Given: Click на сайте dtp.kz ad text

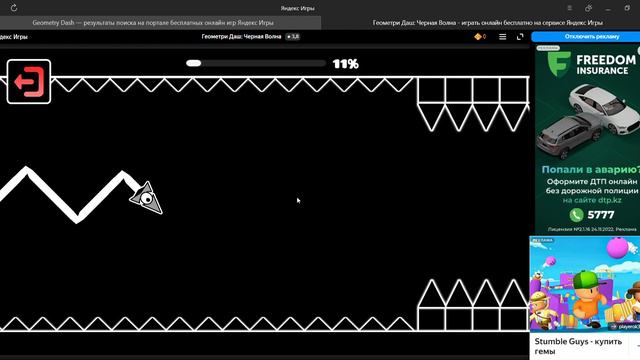Looking at the screenshot, I should [x=592, y=200].
